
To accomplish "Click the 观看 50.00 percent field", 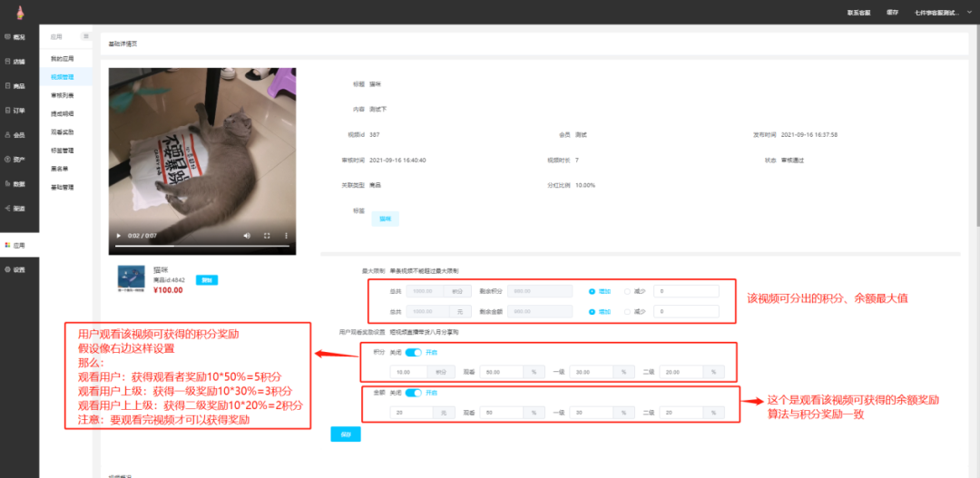I will [502, 372].
